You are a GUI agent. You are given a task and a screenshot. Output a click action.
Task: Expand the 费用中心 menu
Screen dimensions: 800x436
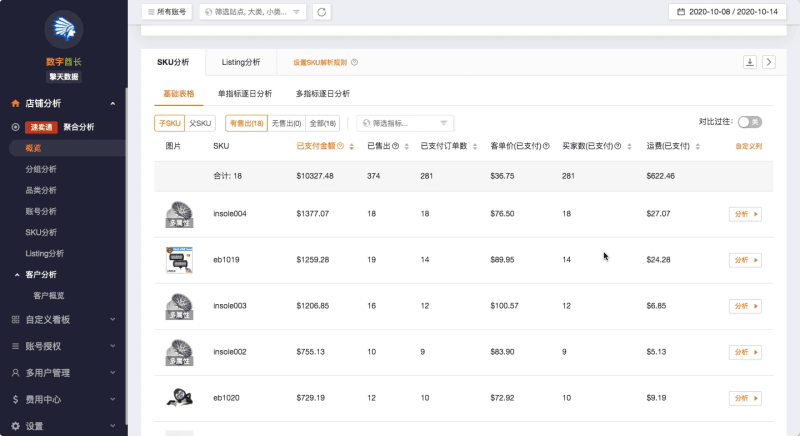(112, 399)
